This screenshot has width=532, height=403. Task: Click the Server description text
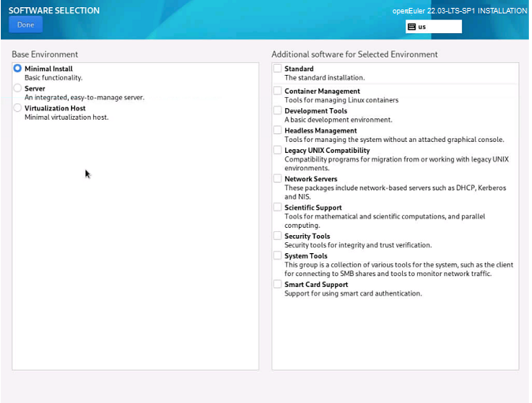84,98
